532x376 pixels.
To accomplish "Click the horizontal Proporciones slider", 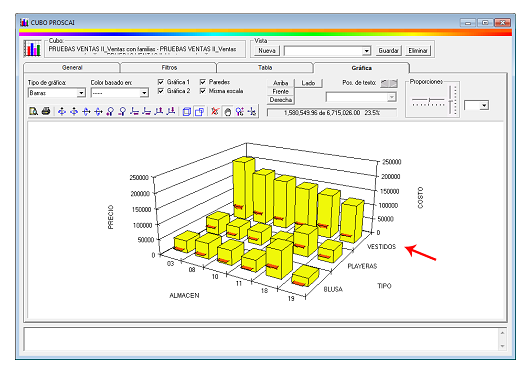I will click(x=428, y=101).
